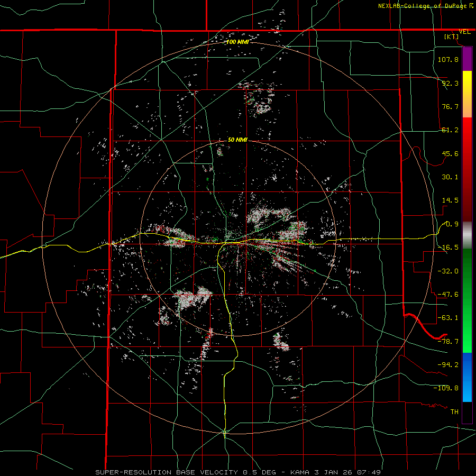Click the black TH color bar segment

467,412
